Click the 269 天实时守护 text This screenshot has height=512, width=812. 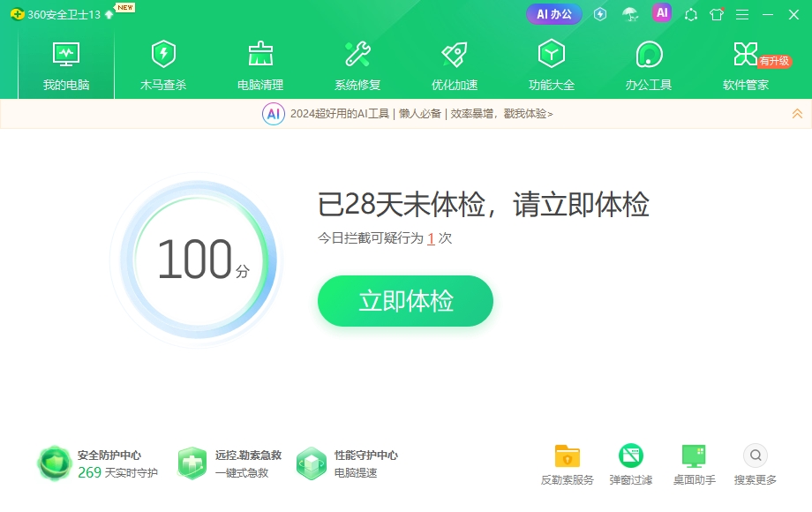click(117, 472)
